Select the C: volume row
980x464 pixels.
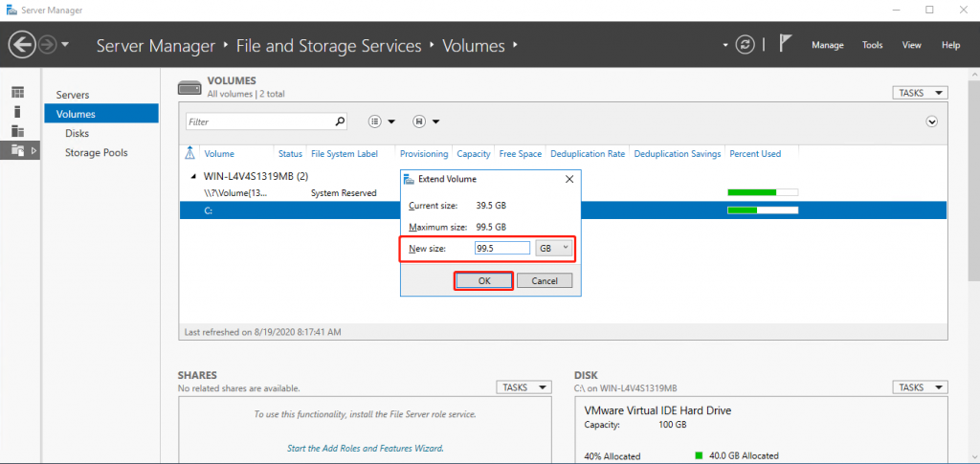tap(563, 210)
